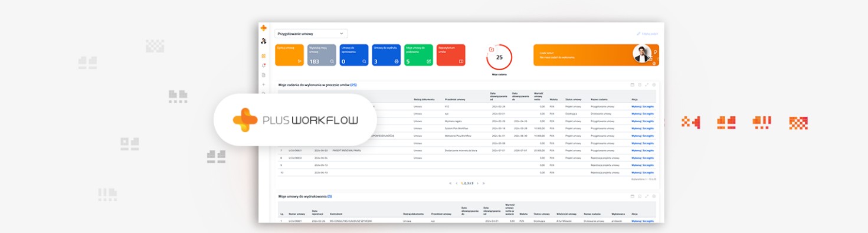The height and width of the screenshot is (233, 868).
Task: Click the edit icon on Moje umowy do podpisania tile
Action: click(x=429, y=61)
